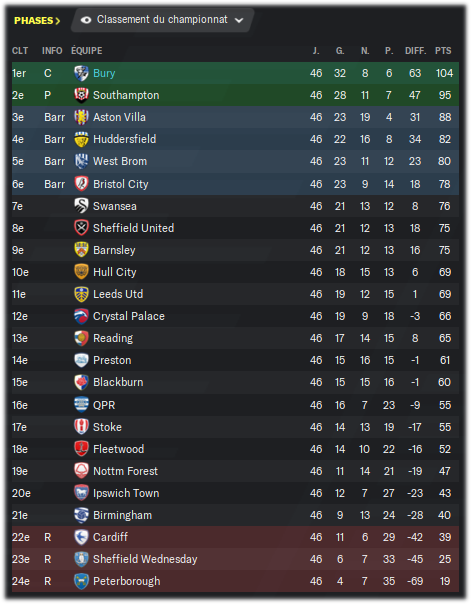Viewport: 471px width, 604px height.
Task: Click the Nottm Forest crest icon
Action: pos(81,471)
